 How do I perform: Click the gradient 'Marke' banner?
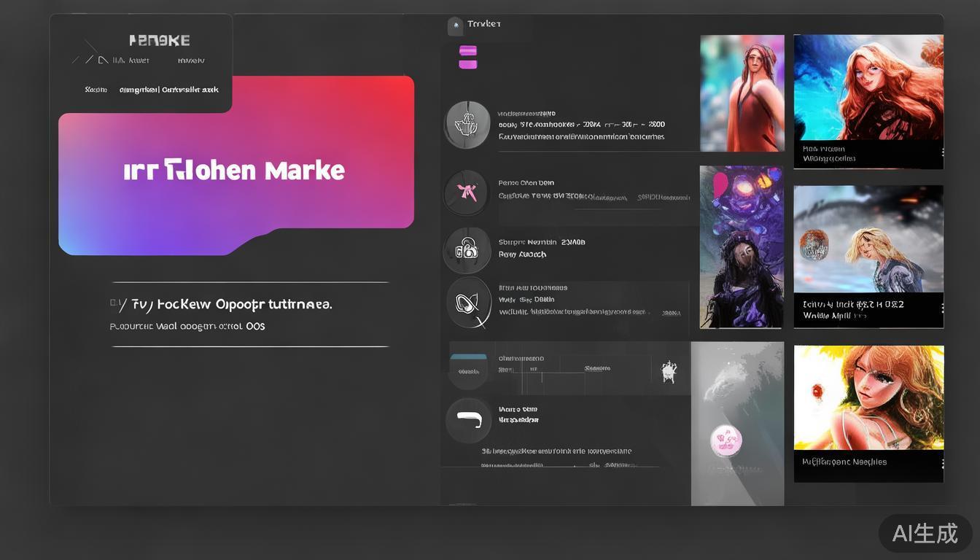tap(236, 169)
